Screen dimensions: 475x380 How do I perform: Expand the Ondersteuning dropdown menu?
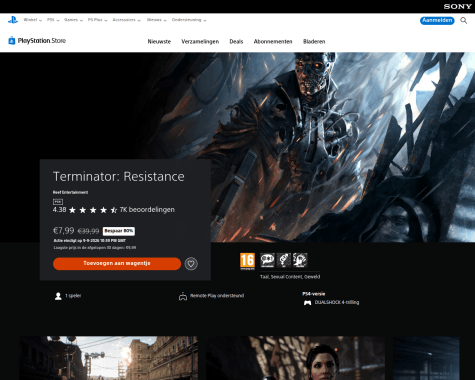(x=189, y=20)
